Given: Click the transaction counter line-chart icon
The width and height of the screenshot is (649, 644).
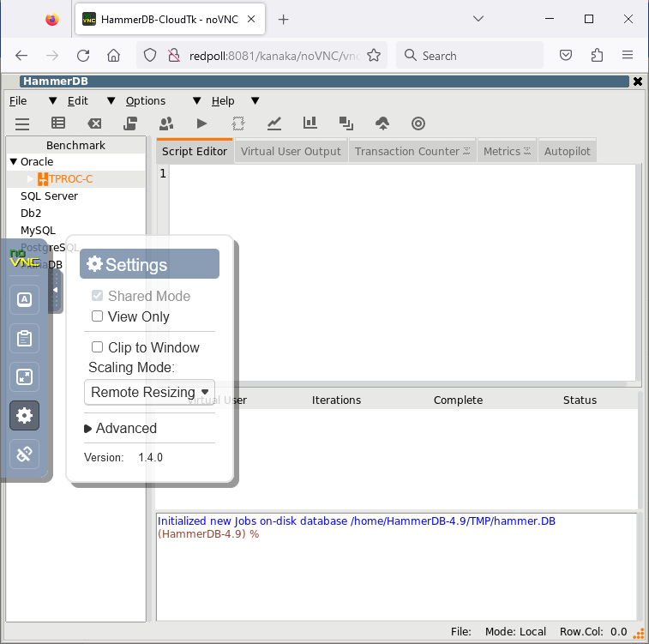Looking at the screenshot, I should [274, 123].
